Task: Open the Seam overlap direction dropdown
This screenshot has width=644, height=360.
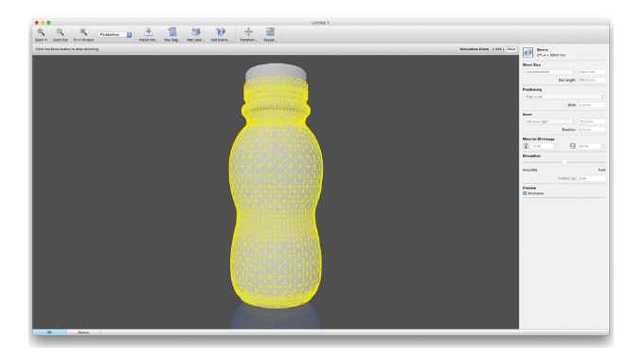Action: click(550, 121)
